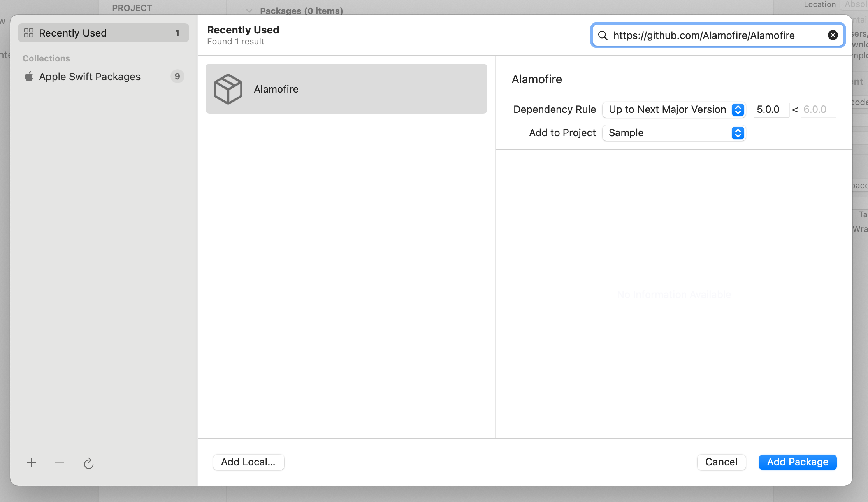The width and height of the screenshot is (868, 502).
Task: Add a new collection with the plus icon
Action: point(32,463)
